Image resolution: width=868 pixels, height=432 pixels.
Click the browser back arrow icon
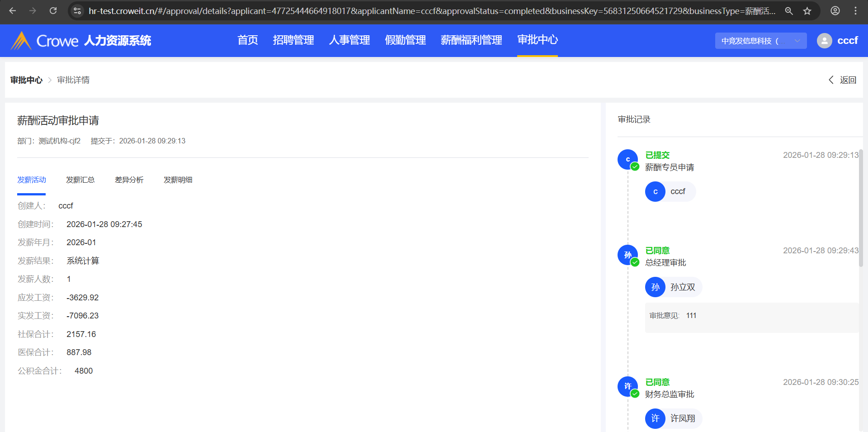pyautogui.click(x=13, y=11)
